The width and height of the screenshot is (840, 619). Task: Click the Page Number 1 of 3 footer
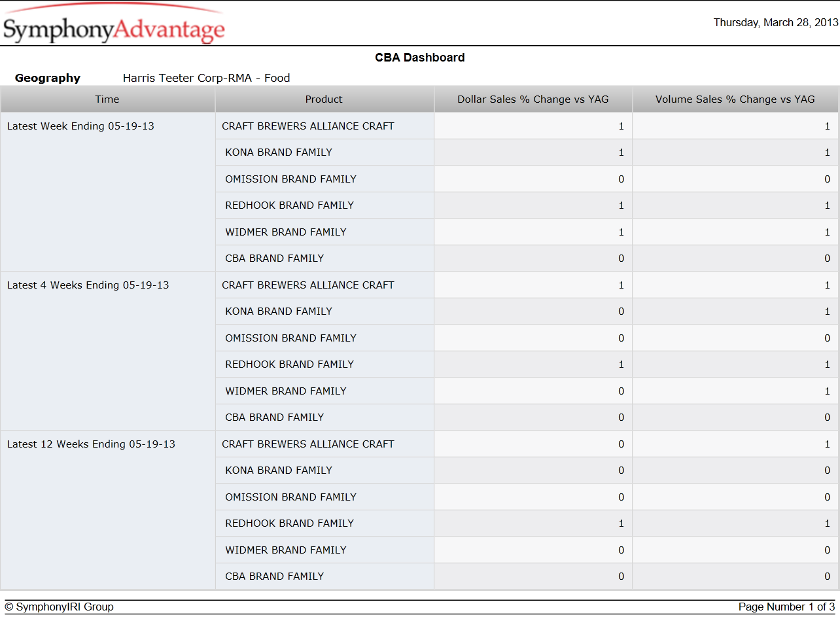pos(786,607)
